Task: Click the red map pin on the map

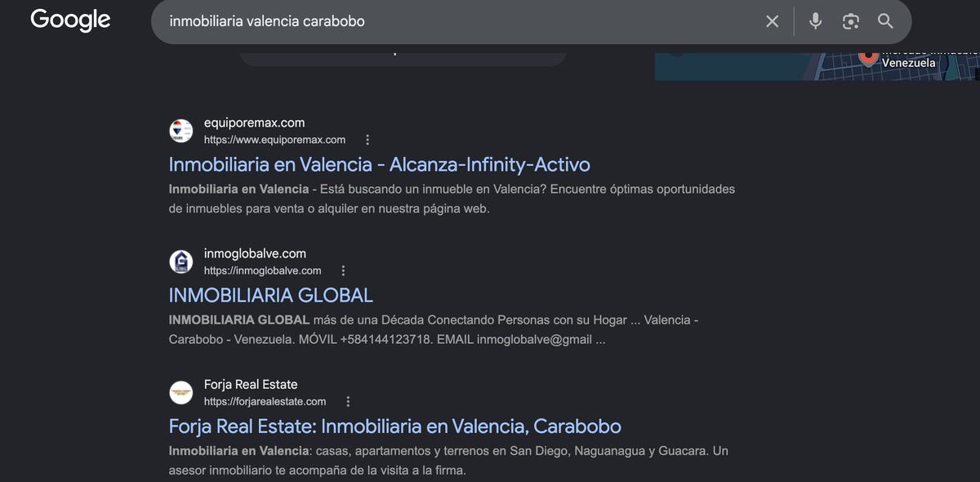Action: click(868, 59)
